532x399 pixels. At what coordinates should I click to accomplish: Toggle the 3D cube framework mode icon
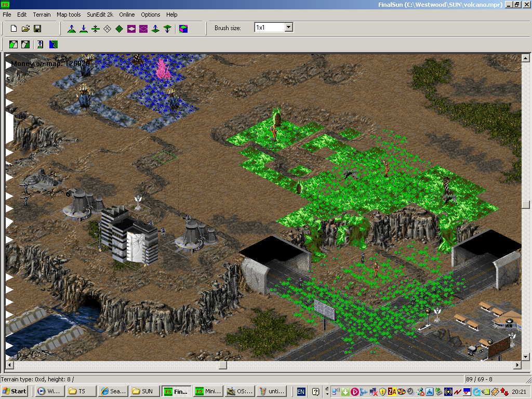pyautogui.click(x=183, y=29)
